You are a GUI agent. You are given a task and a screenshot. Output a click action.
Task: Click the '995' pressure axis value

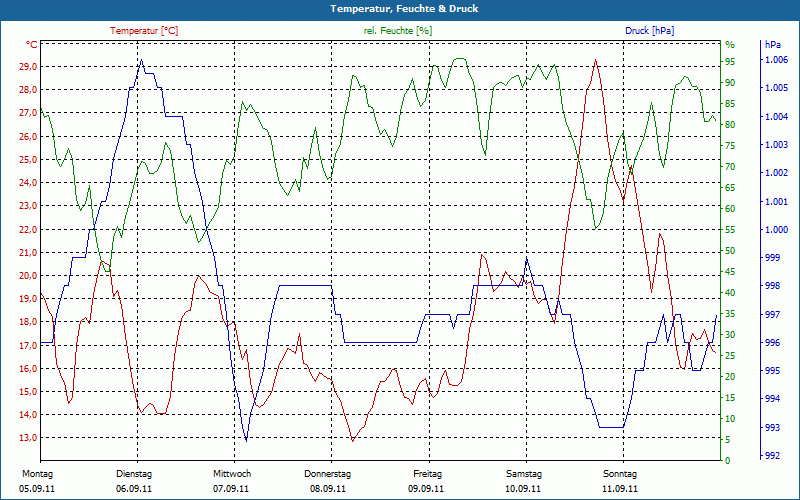pyautogui.click(x=772, y=370)
